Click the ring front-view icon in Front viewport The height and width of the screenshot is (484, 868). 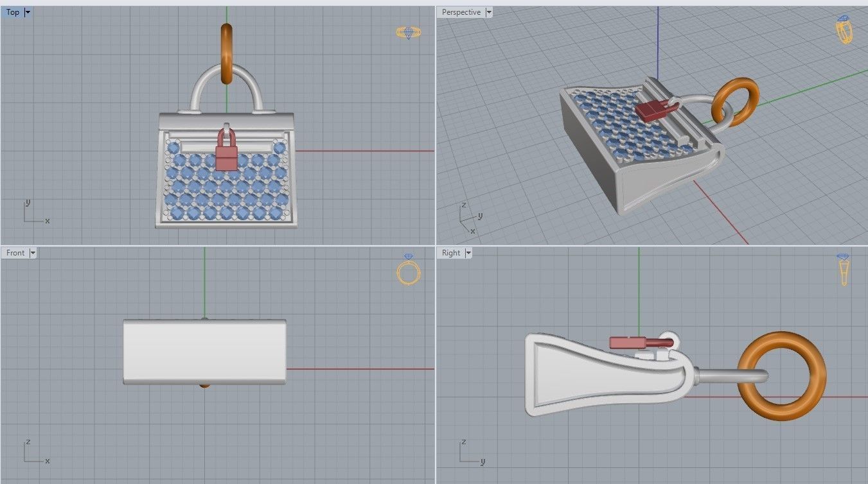pos(408,270)
